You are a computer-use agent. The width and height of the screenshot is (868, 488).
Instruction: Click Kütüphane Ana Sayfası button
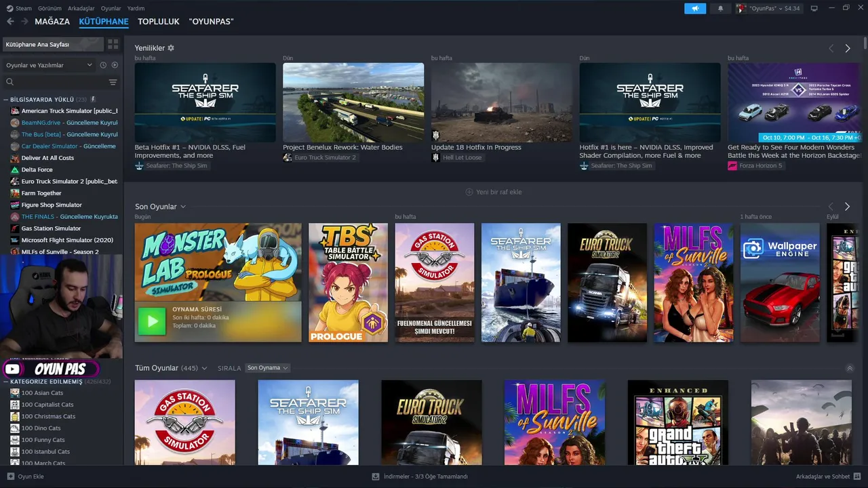coord(52,44)
